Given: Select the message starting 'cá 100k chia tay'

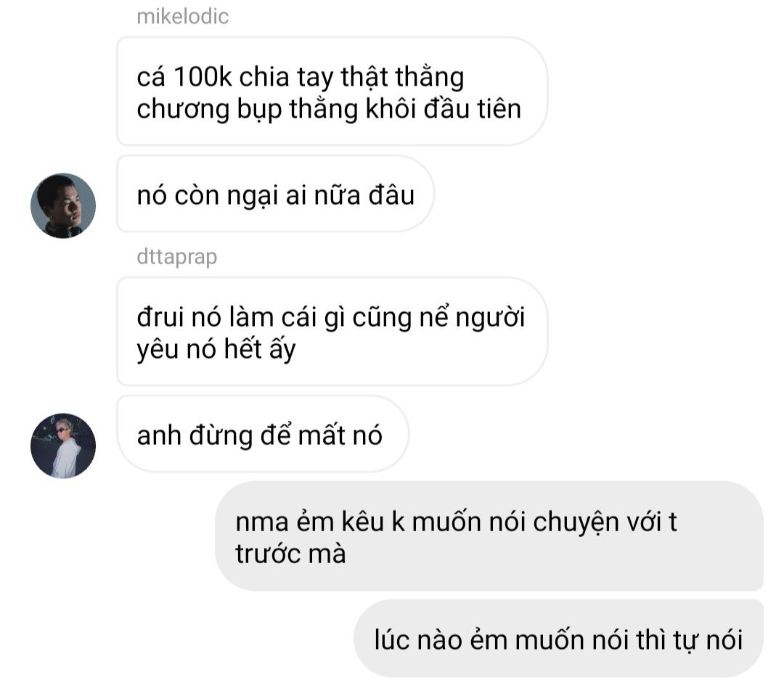Looking at the screenshot, I should click(332, 91).
